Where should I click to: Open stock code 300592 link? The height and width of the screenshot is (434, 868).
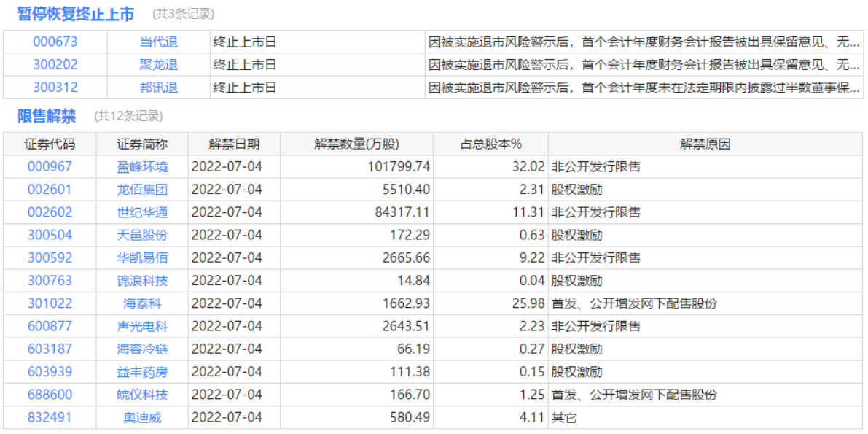pyautogui.click(x=50, y=257)
